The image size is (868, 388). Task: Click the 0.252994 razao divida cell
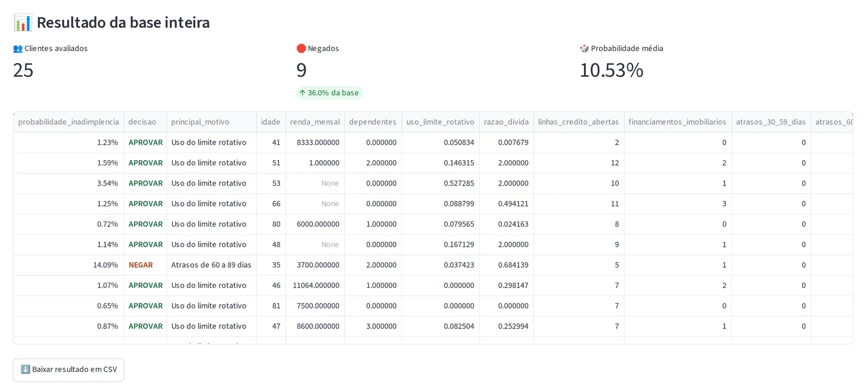pos(506,326)
